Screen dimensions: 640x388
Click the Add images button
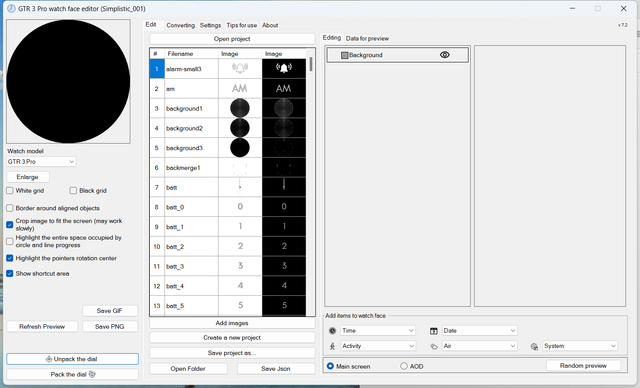[x=232, y=323]
